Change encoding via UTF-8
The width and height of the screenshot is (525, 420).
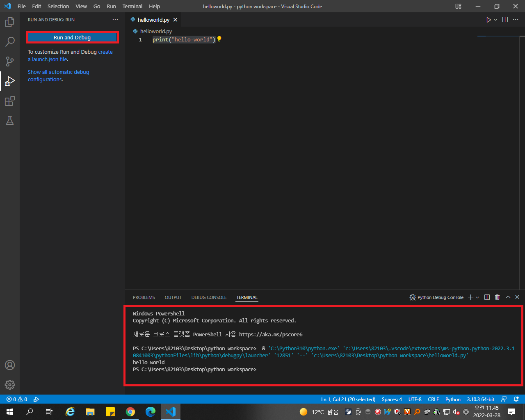(415, 399)
